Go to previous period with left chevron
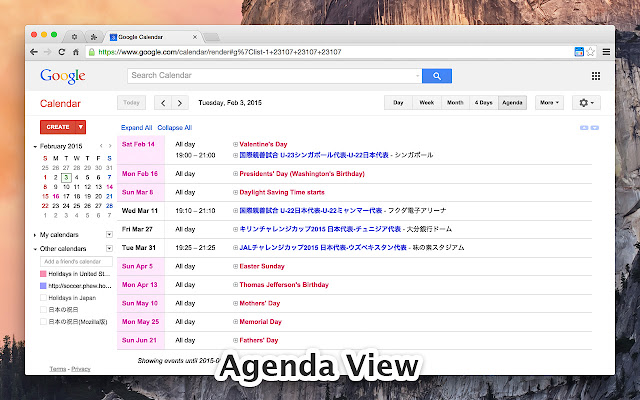 [163, 103]
